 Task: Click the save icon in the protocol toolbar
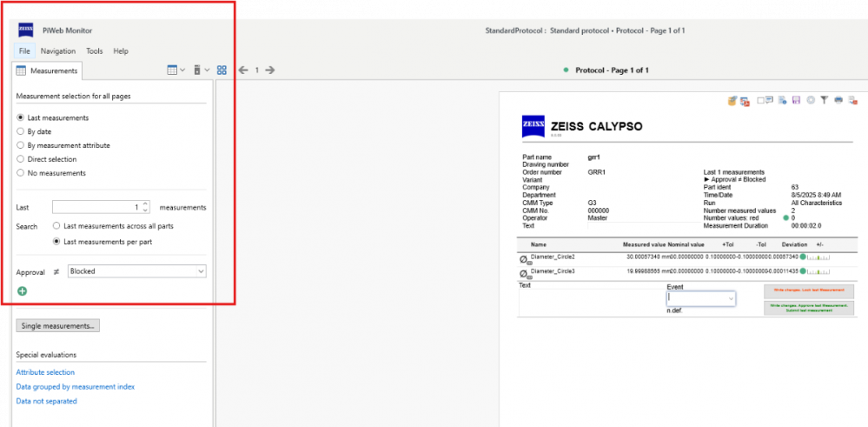797,101
